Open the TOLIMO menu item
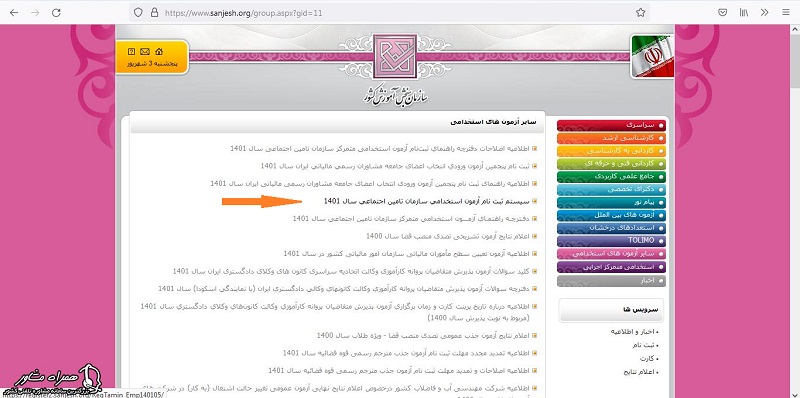This screenshot has height=398, width=800. tap(611, 241)
